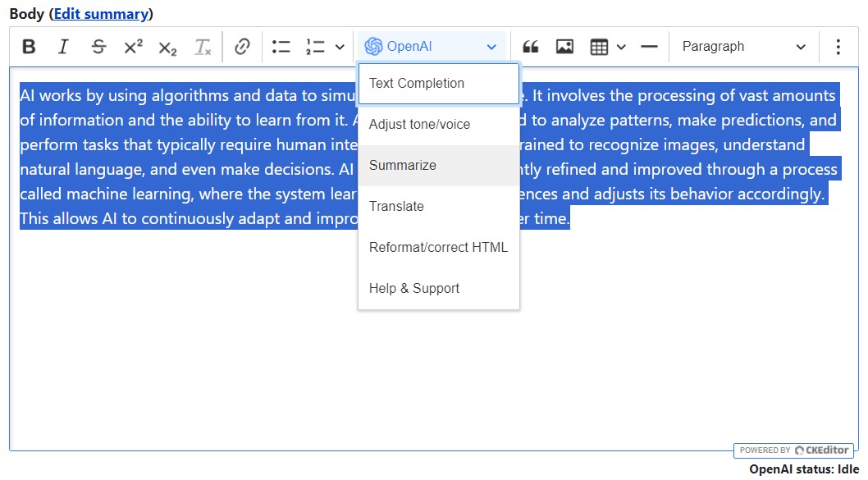Apply subscript formatting
Viewport: 868px width, 480px height.
point(167,47)
